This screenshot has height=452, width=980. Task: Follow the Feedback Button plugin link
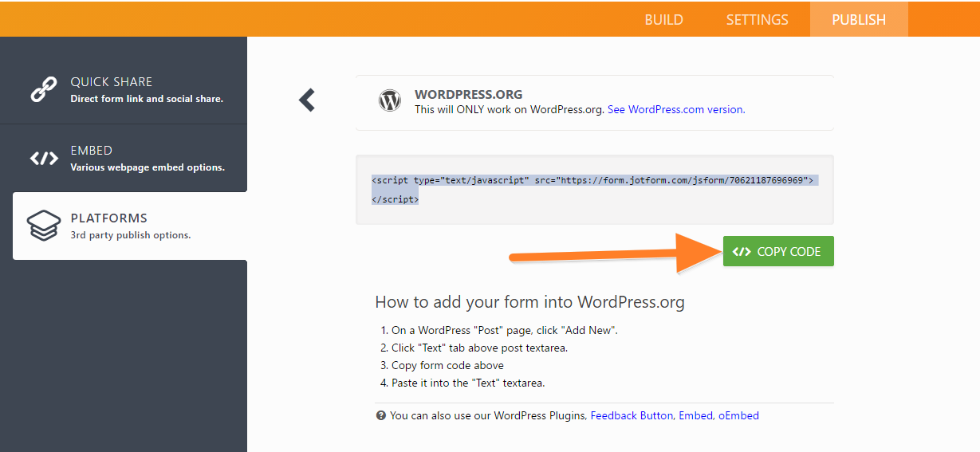(632, 415)
